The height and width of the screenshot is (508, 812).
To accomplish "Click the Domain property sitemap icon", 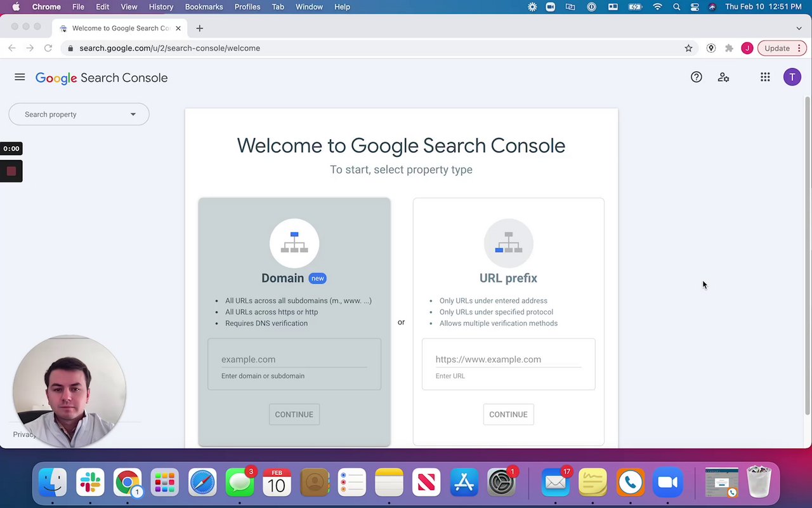I will [x=294, y=243].
